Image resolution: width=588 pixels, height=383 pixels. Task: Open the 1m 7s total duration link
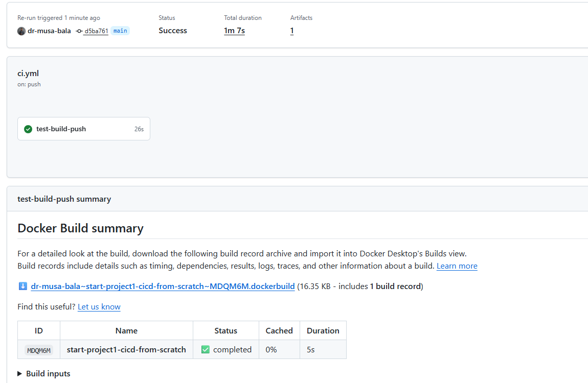tap(234, 31)
